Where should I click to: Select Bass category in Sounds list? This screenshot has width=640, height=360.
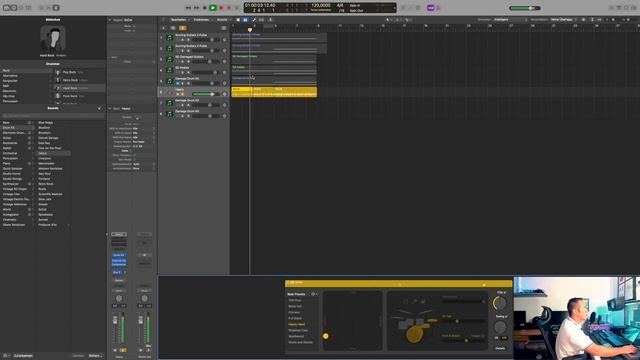tap(18, 122)
